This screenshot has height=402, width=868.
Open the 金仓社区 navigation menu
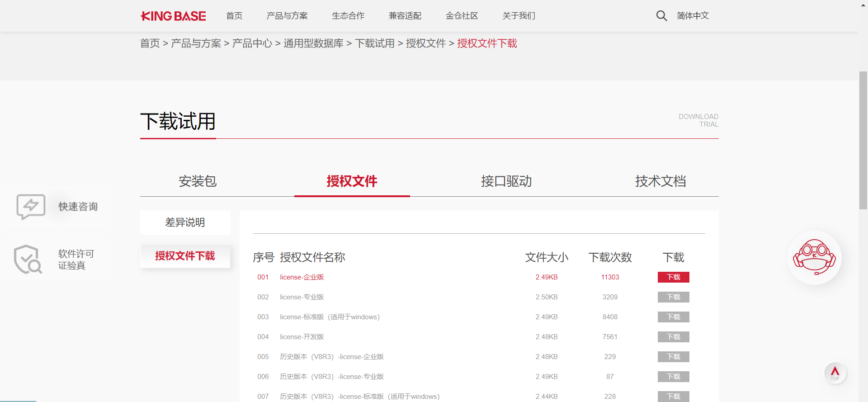[462, 16]
